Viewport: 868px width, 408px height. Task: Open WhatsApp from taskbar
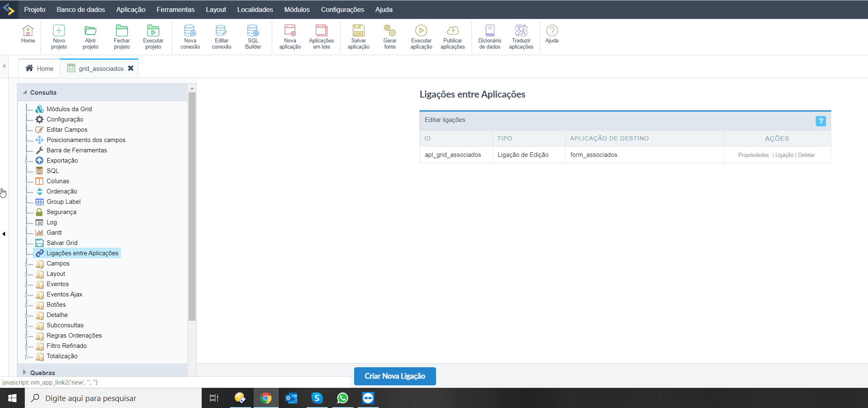(x=343, y=398)
